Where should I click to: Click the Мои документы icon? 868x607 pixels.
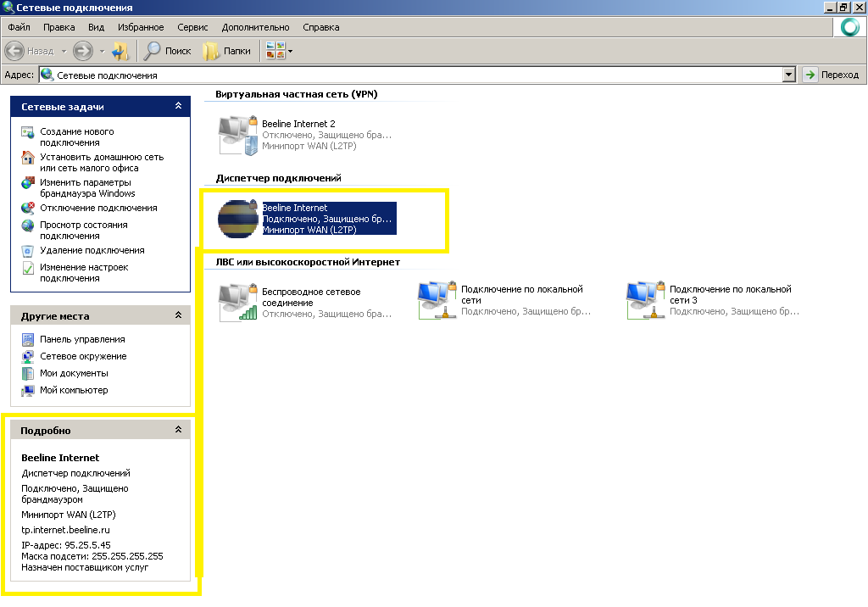click(28, 373)
